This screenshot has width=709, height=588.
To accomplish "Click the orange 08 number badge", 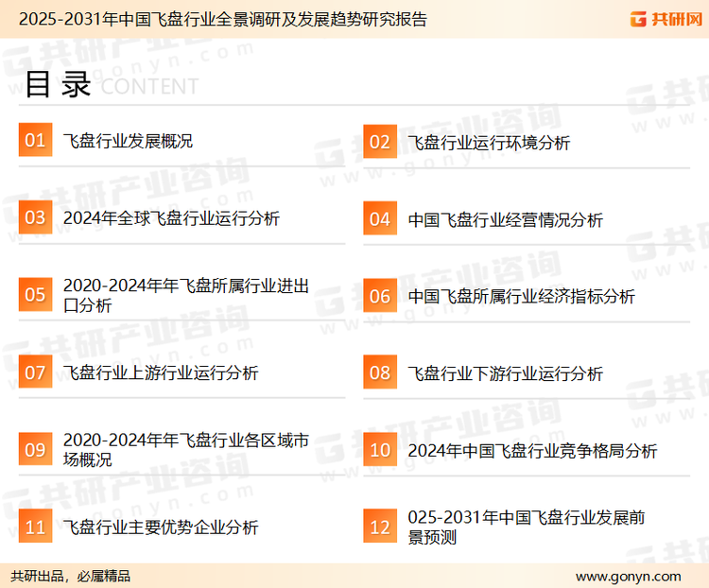I will click(x=380, y=372).
